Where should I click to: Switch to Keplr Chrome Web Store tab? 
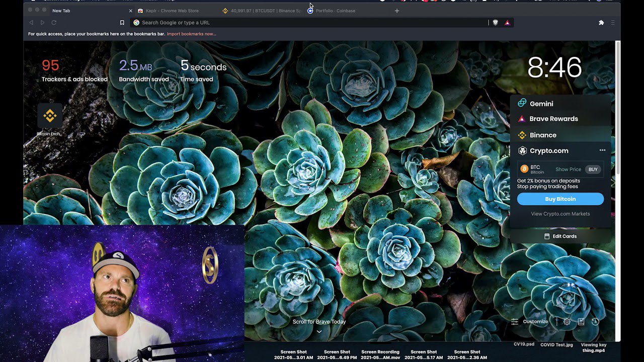pyautogui.click(x=176, y=11)
